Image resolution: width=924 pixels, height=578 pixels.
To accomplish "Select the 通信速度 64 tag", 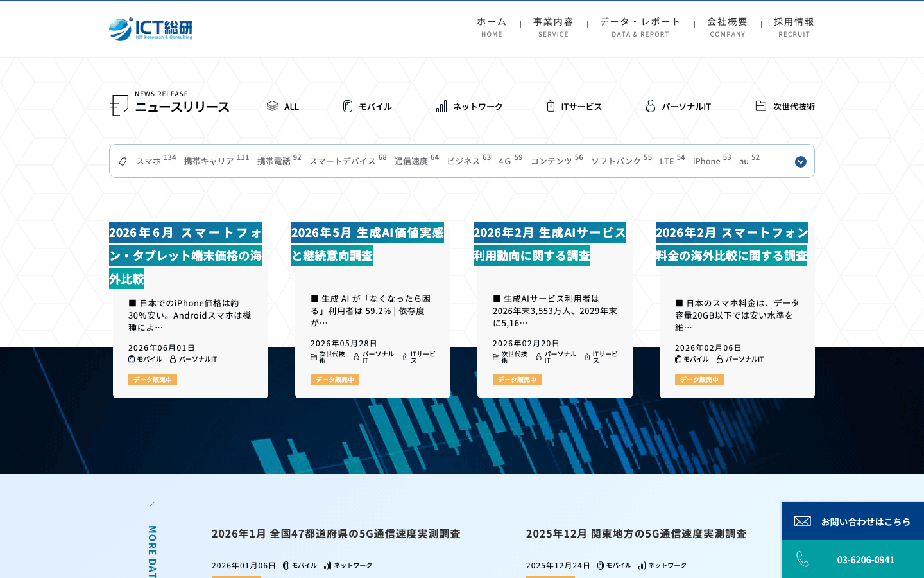I will point(416,161).
